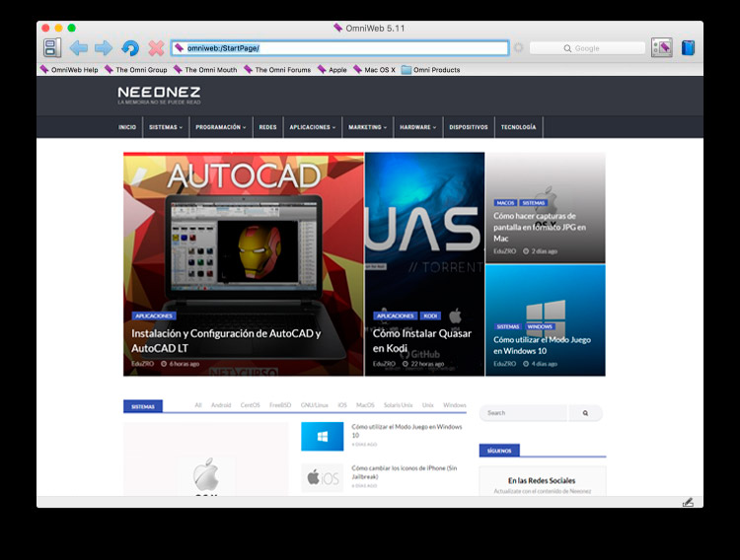Screen dimensions: 740x560
Task: Click the page loading gear indicator
Action: click(x=519, y=48)
